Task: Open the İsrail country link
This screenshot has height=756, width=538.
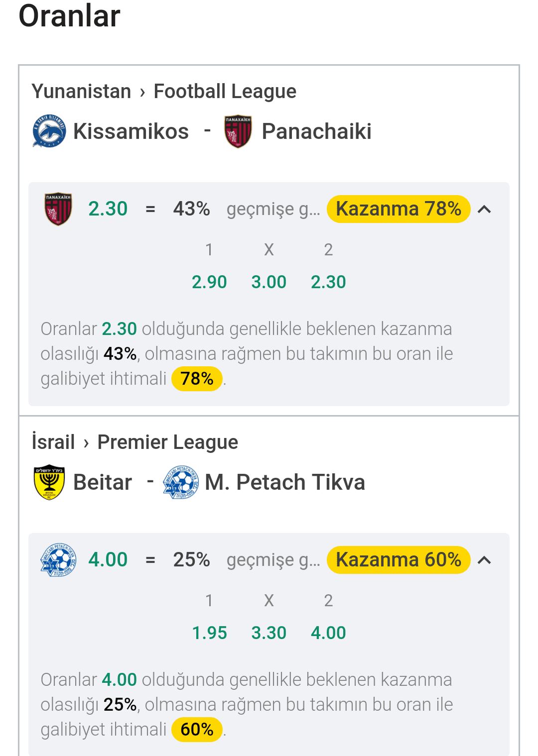Action: click(53, 442)
